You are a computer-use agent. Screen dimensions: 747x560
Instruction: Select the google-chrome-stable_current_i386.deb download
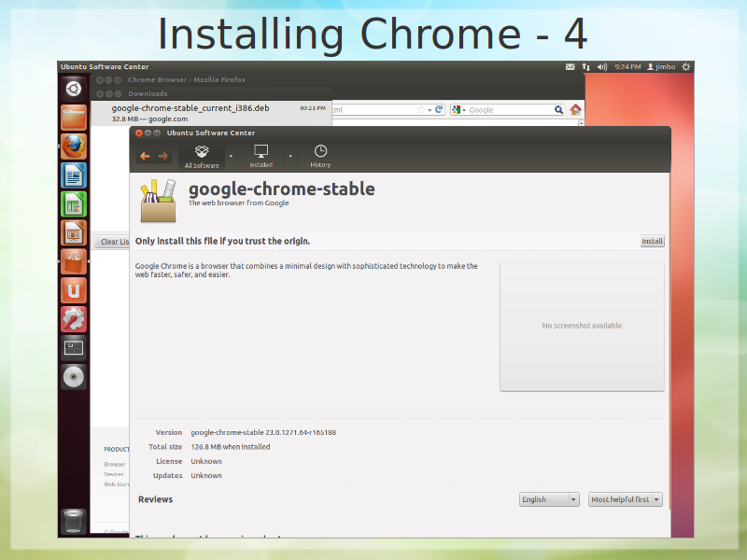coord(211,113)
